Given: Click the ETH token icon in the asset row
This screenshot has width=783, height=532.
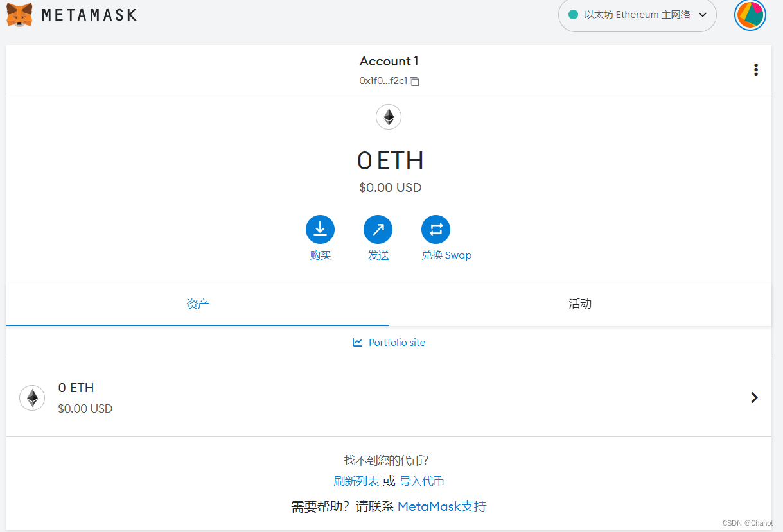Looking at the screenshot, I should 32,398.
